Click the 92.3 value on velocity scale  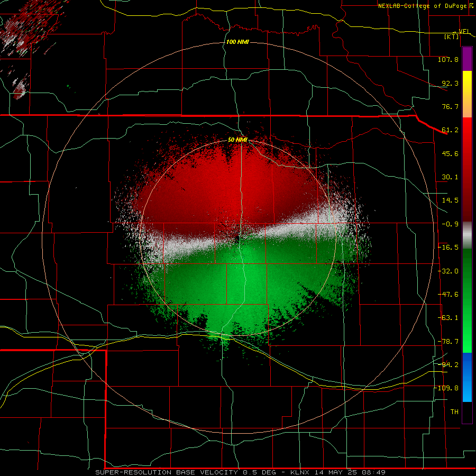450,83
